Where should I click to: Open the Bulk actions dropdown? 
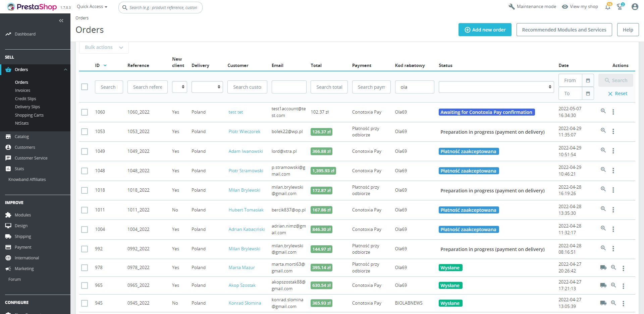coord(104,48)
